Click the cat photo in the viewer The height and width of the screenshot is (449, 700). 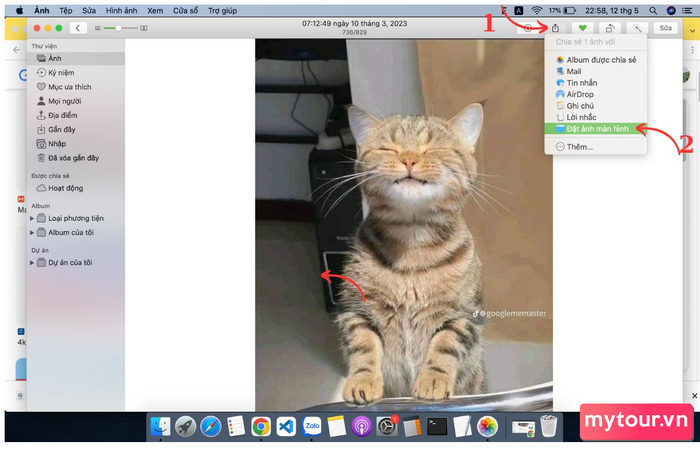(404, 224)
